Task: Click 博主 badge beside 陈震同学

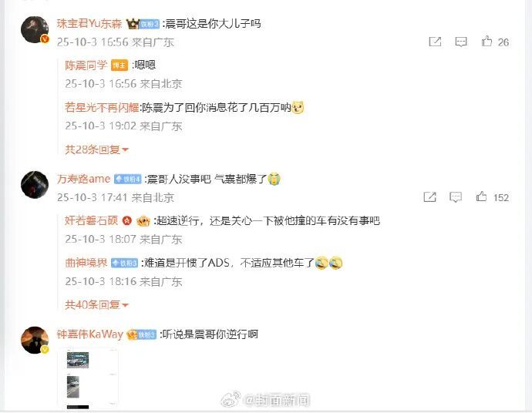Action: [120, 65]
